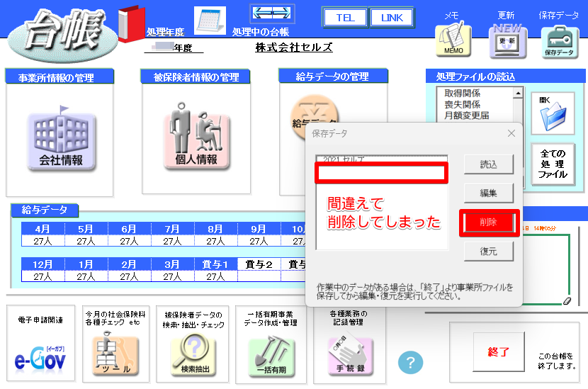This screenshot has height=389, width=588.
Task: Click company name 株式会社セルズ
Action: (293, 47)
